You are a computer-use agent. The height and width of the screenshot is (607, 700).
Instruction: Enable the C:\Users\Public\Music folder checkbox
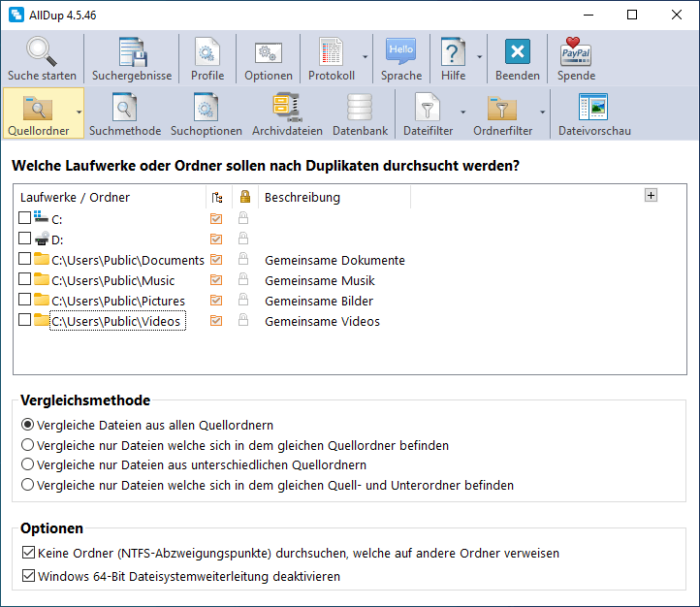[x=24, y=281]
